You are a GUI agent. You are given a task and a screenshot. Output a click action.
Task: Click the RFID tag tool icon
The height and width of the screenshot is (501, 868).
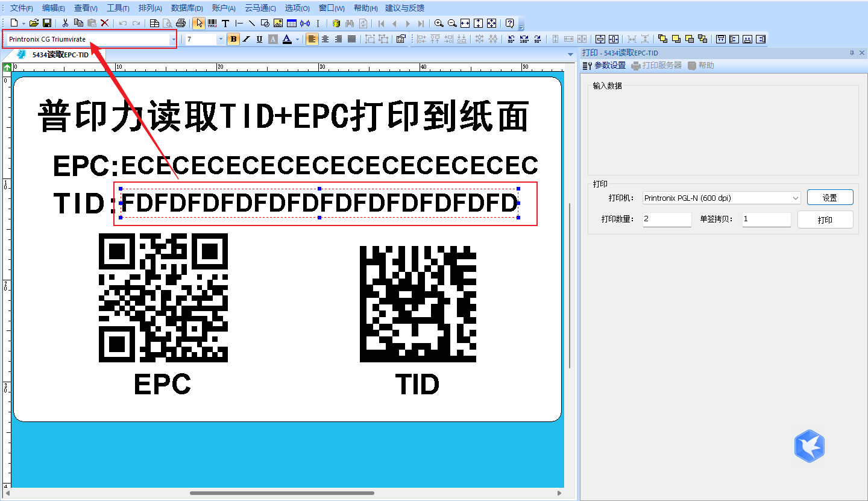(x=305, y=23)
